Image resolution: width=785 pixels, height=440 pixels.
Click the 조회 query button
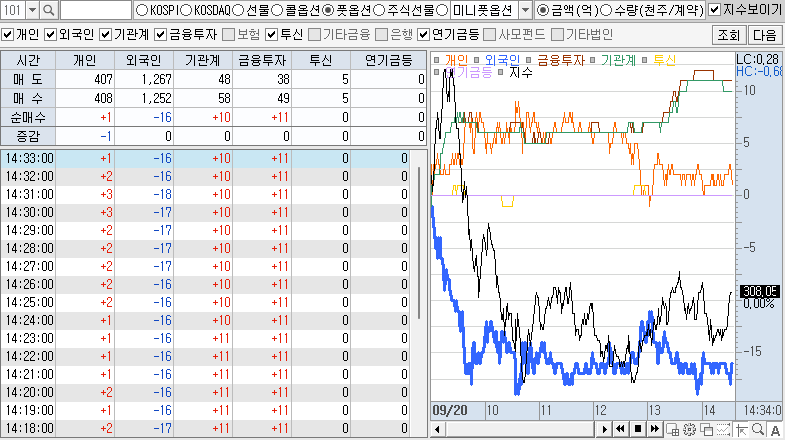point(728,34)
